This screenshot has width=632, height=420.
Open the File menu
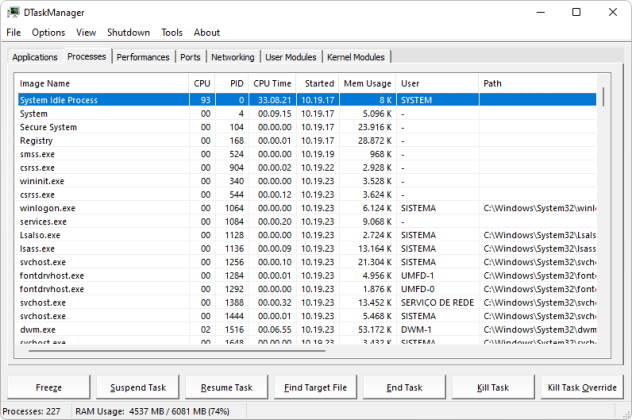(14, 33)
